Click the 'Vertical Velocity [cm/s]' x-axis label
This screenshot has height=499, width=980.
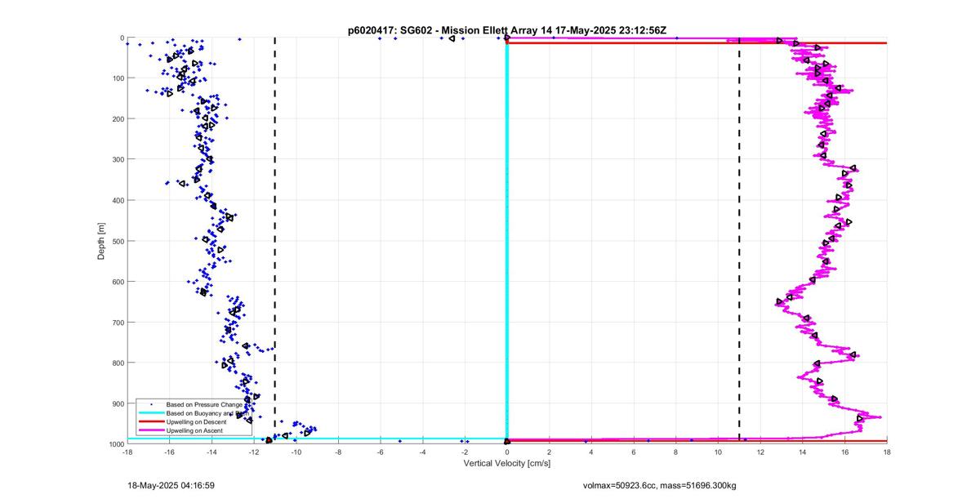(507, 463)
